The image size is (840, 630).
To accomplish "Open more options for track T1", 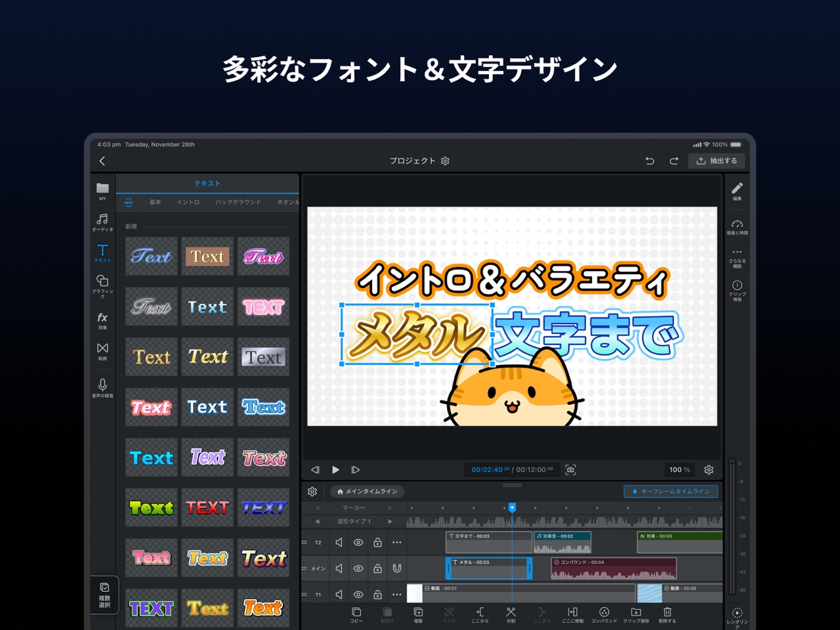I will pyautogui.click(x=397, y=595).
